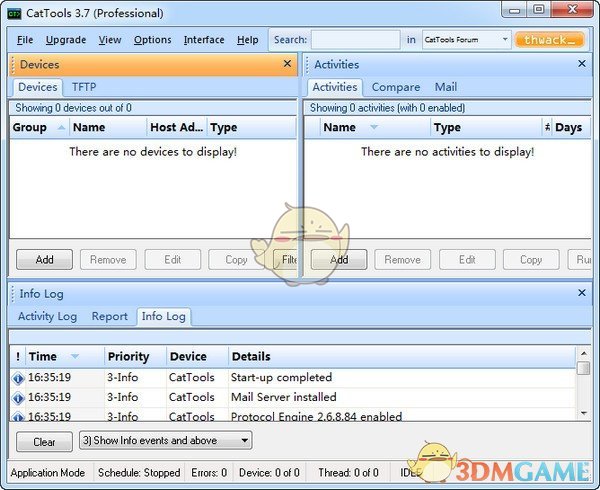Sort activities by the Name column
This screenshot has width=600, height=490.
click(375, 127)
